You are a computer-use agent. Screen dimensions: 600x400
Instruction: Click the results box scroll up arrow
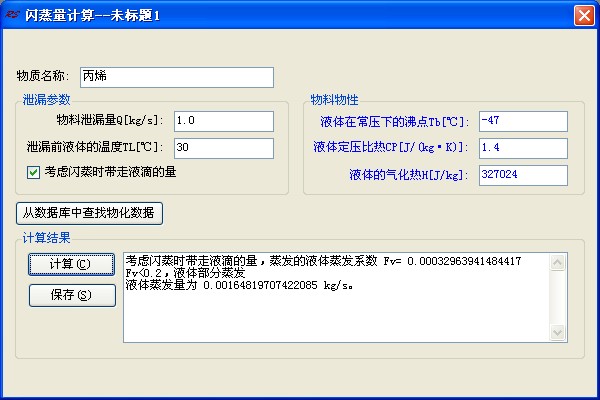(558, 263)
